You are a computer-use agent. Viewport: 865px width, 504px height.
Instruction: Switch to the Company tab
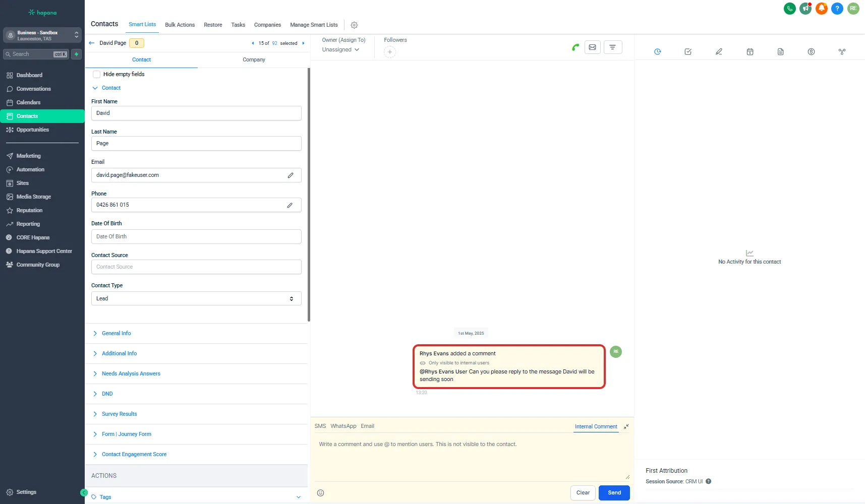click(254, 60)
